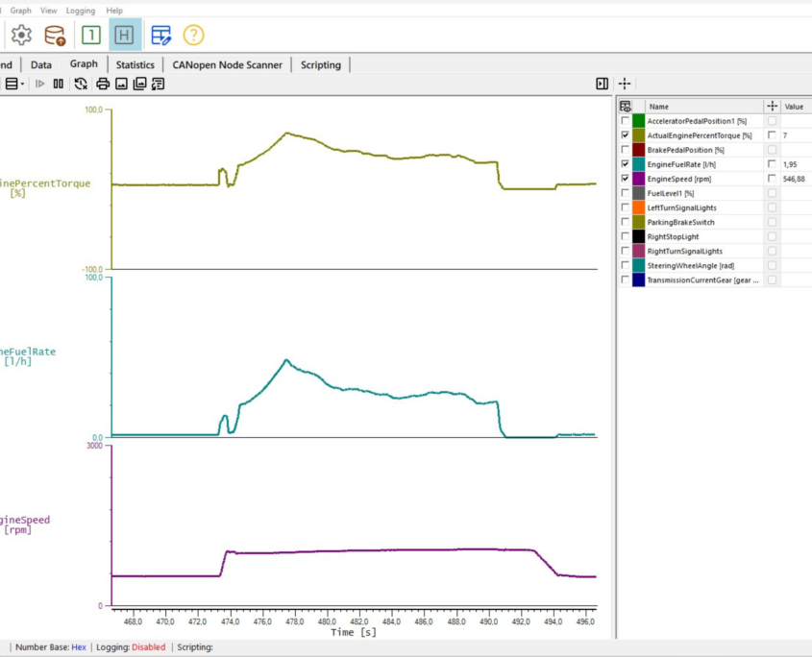Click the green '1' toolbar icon
Screen dimensions: 812x657
pyautogui.click(x=90, y=36)
